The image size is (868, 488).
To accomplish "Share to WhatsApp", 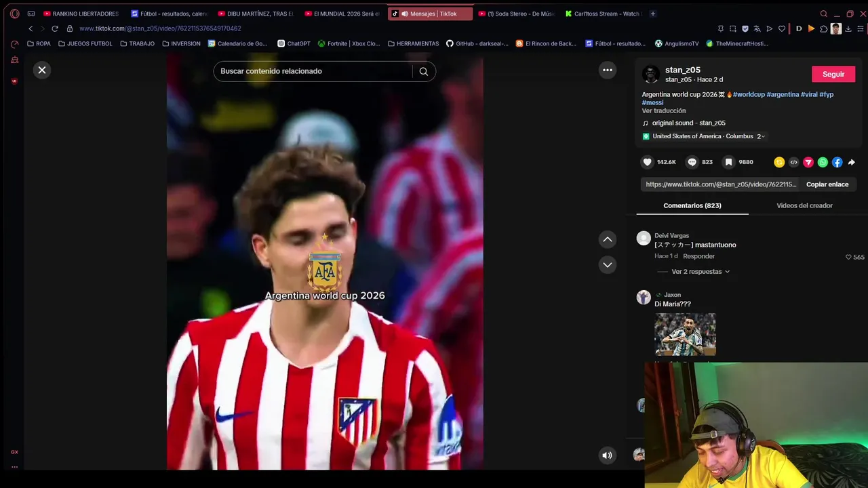I will pos(823,162).
